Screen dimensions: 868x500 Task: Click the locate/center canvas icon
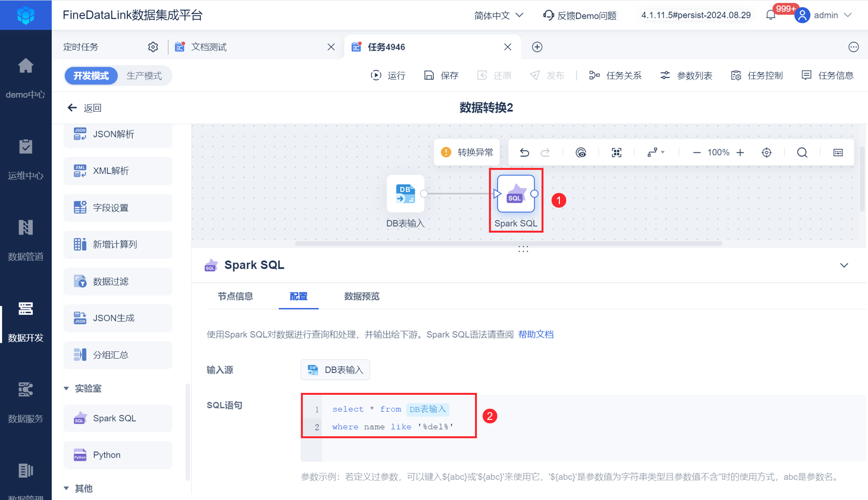766,153
